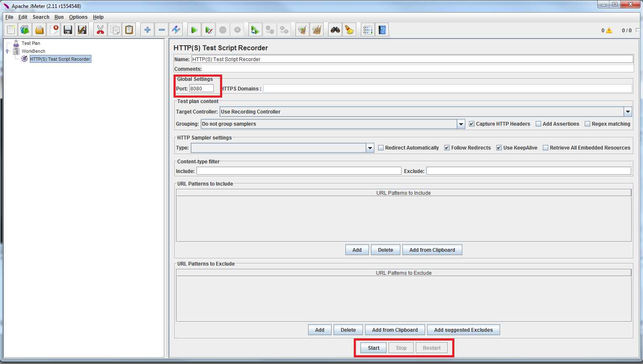The image size is (643, 364).
Task: Click the yellow warning triangle icon
Action: (609, 31)
